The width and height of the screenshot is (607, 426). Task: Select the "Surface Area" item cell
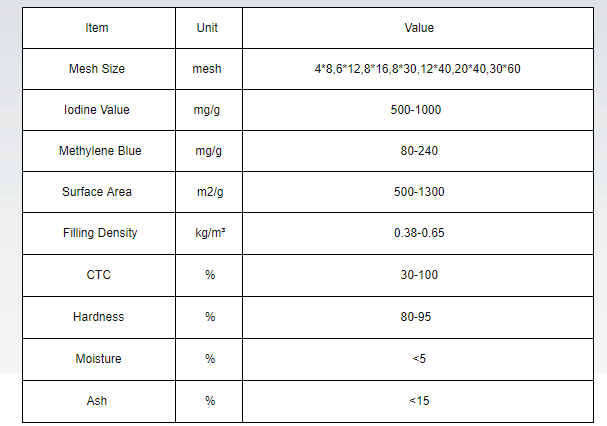[x=97, y=192]
